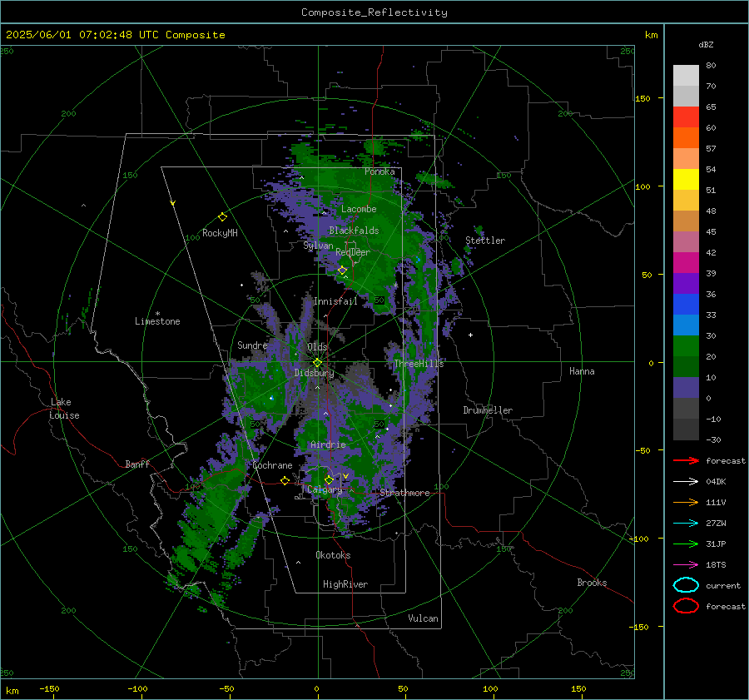This screenshot has width=749, height=700.
Task: Click the white plus marker east of ThreeHills
Action: click(470, 335)
